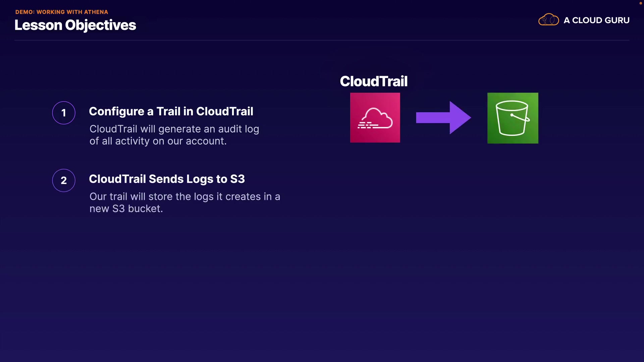The height and width of the screenshot is (362, 644).
Task: Click the word Objectives in the title
Action: [100, 25]
